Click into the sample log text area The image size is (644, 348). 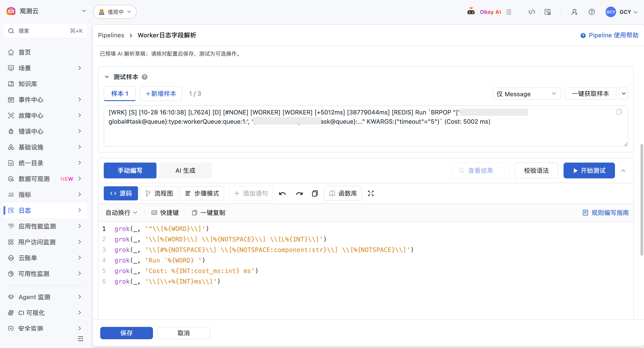(366, 126)
